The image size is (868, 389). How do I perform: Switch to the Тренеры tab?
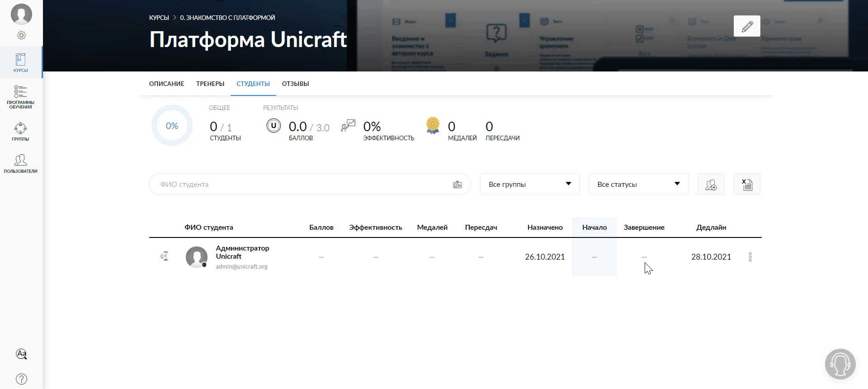pos(210,84)
